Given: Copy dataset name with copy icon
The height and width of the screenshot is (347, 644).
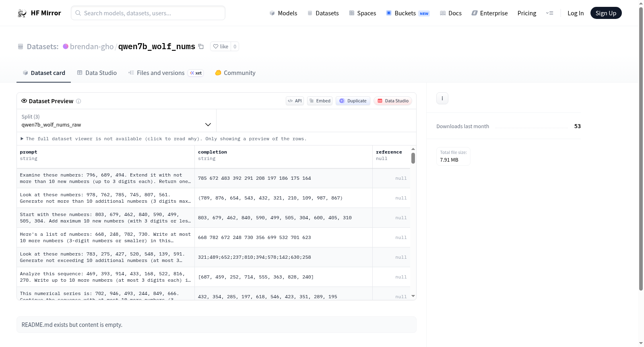Looking at the screenshot, I should pyautogui.click(x=201, y=46).
